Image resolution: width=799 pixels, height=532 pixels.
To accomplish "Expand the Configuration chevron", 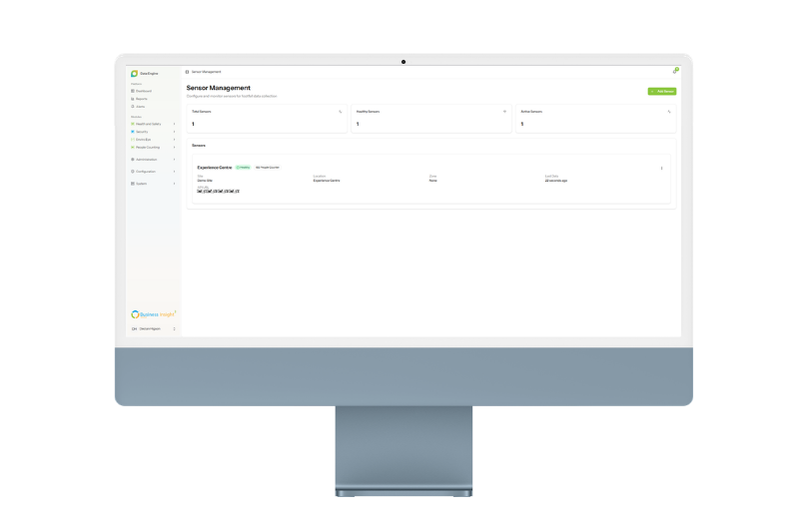I will 174,172.
